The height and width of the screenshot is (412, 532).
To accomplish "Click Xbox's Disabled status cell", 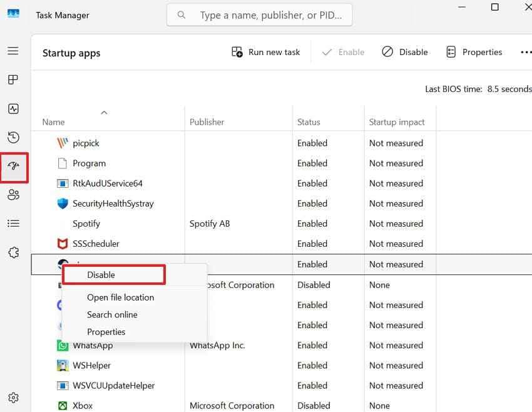I will (x=314, y=406).
